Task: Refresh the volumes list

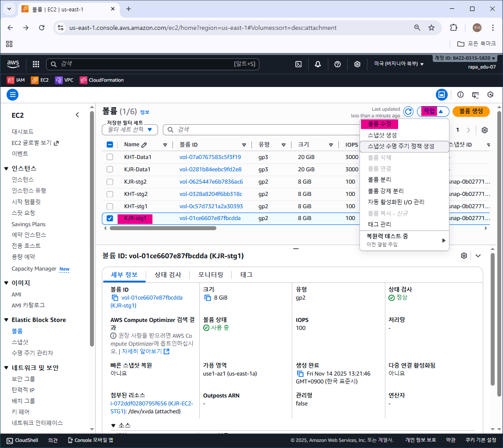Action: pyautogui.click(x=408, y=112)
